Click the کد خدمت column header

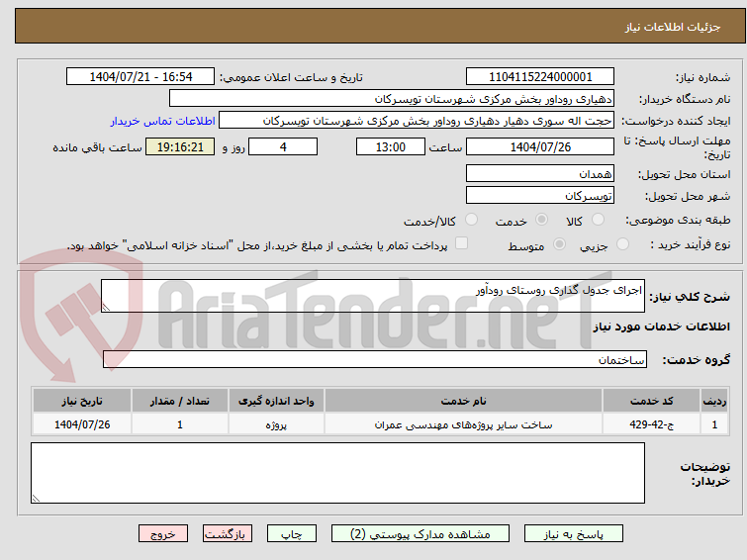[x=651, y=401]
